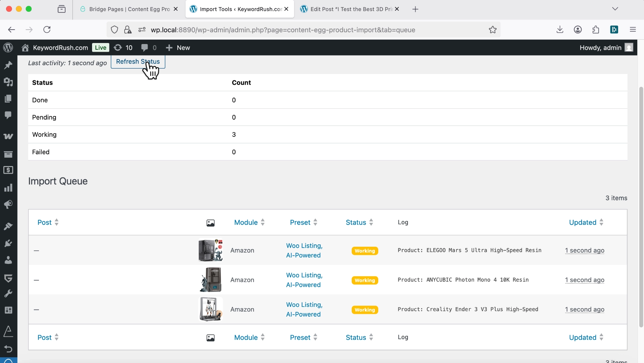Click the browser address bar URL

[283, 30]
